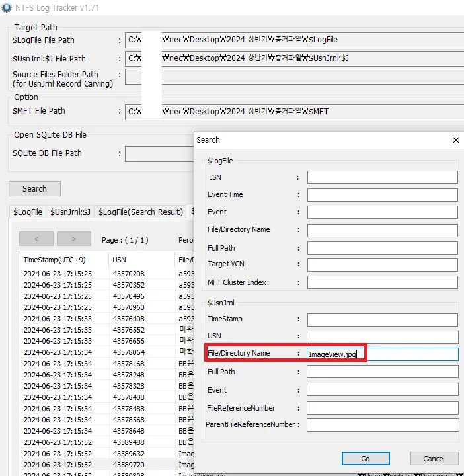Click the ParentFileReferenceNumber input field

point(382,425)
